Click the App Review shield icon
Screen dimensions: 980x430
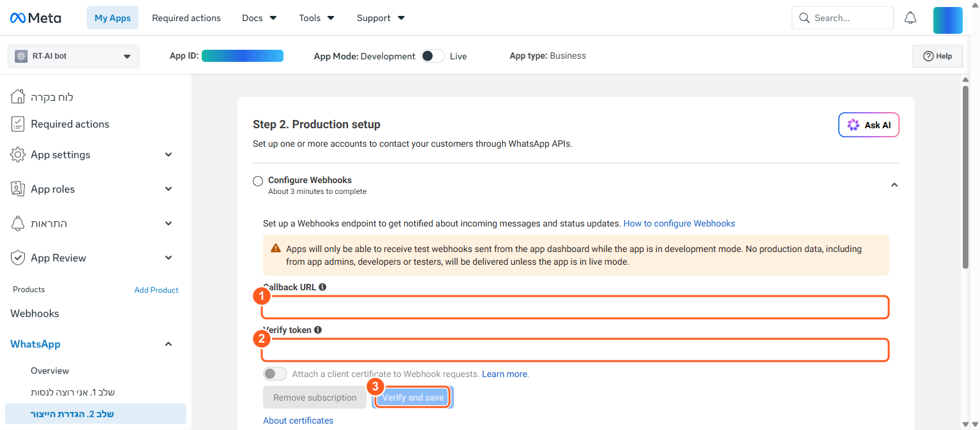click(x=18, y=258)
